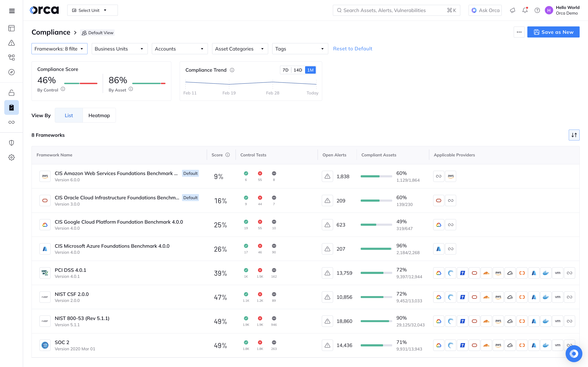
Task: Click the Ask Orca assistant button
Action: point(485,10)
